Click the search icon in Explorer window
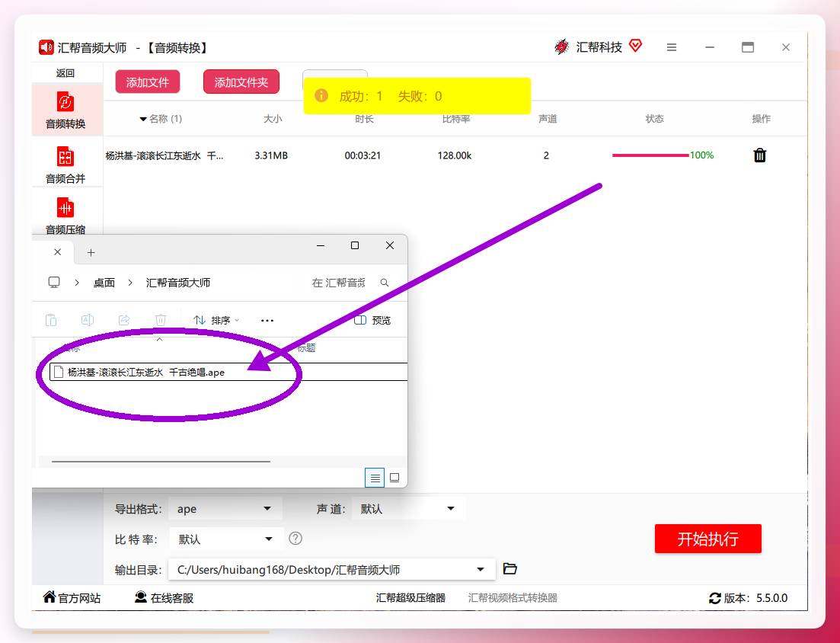Image resolution: width=840 pixels, height=643 pixels. pos(385,283)
